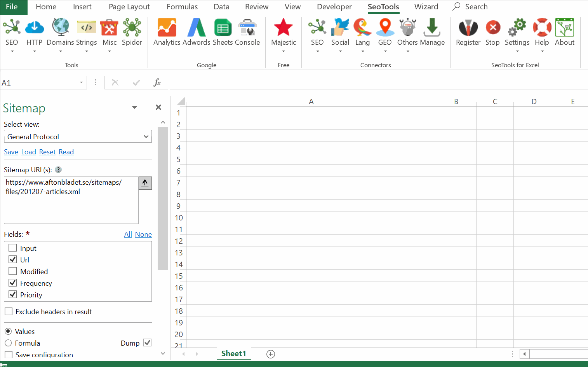This screenshot has height=367, width=588.
Task: Open the Sitemap pane options arrow
Action: pyautogui.click(x=135, y=107)
